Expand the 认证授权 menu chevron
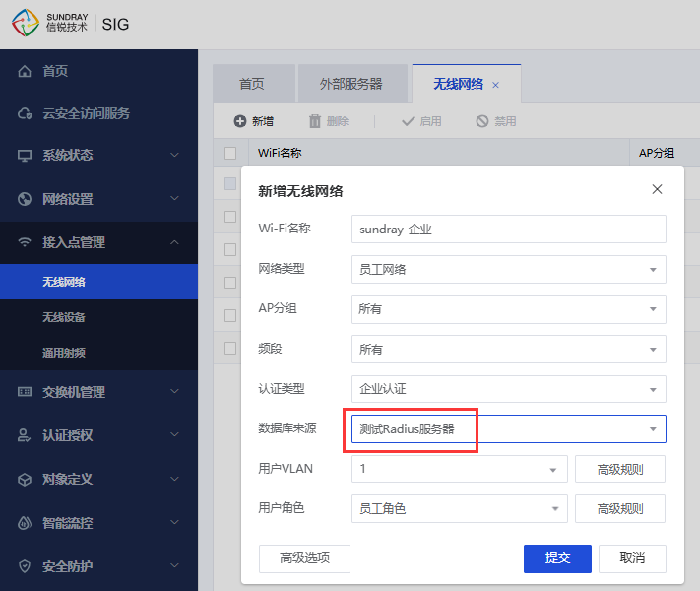This screenshot has height=591, width=700. click(174, 434)
